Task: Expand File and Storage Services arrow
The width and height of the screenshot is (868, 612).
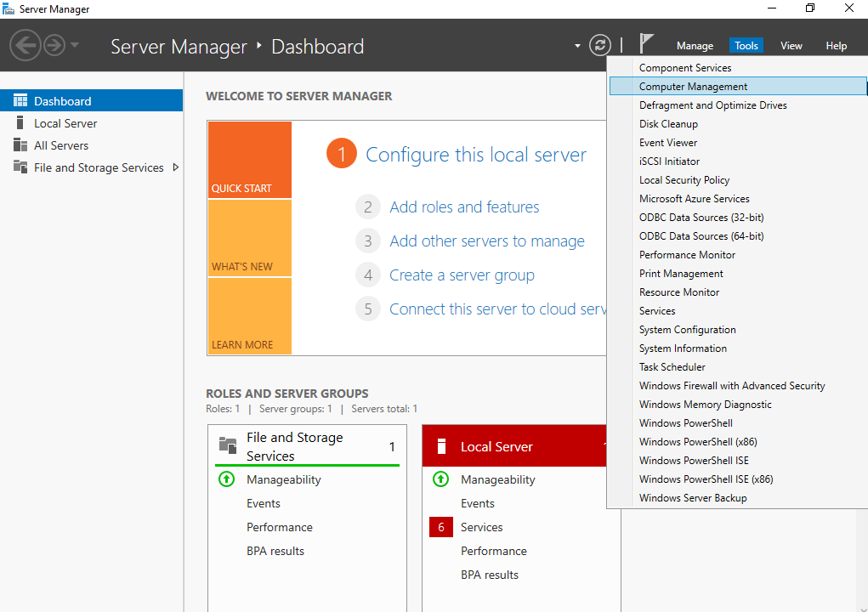Action: pyautogui.click(x=175, y=167)
